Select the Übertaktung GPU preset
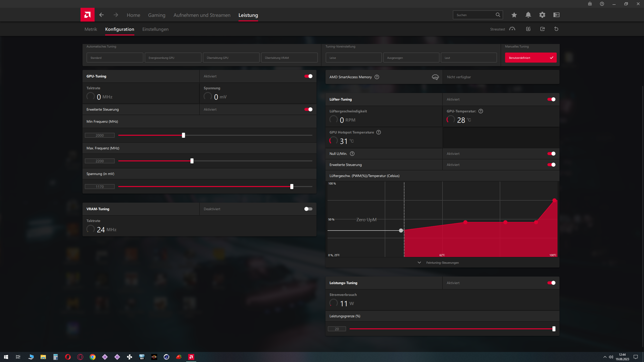The height and width of the screenshot is (362, 644). click(231, 58)
